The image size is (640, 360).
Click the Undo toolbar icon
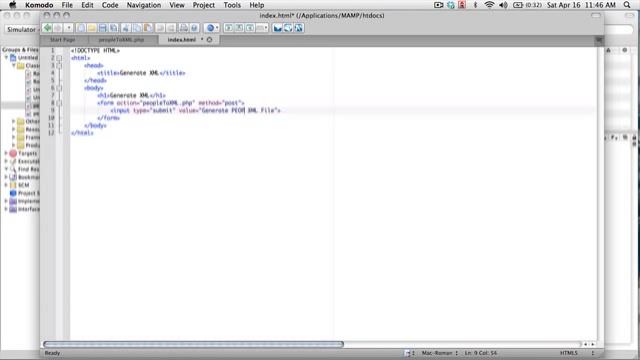click(x=160, y=28)
